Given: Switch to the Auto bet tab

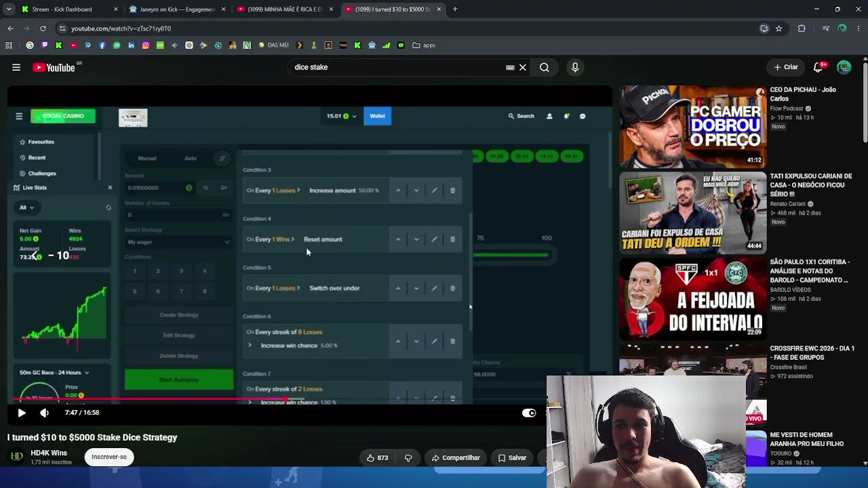Looking at the screenshot, I should 191,159.
